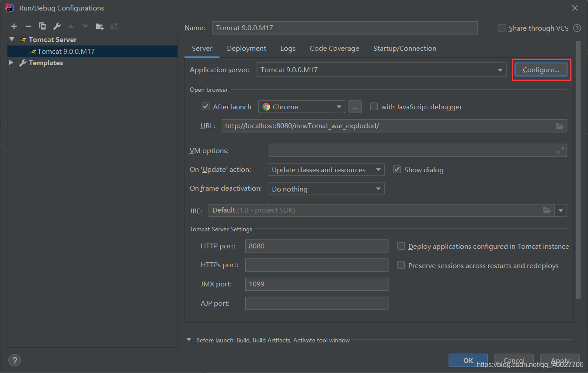Click the VM options input field
The width and height of the screenshot is (588, 373).
pyautogui.click(x=418, y=150)
